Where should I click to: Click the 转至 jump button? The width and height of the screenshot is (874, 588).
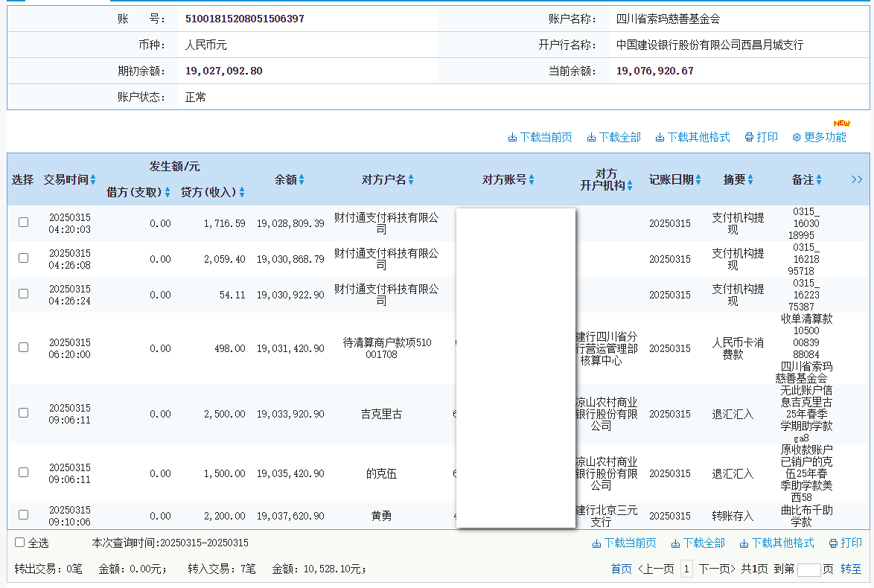(x=851, y=569)
